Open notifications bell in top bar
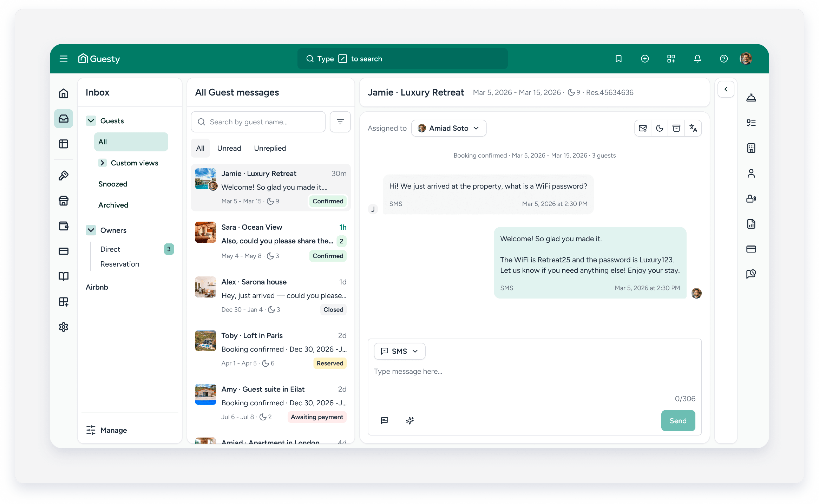The image size is (819, 504). [x=697, y=59]
